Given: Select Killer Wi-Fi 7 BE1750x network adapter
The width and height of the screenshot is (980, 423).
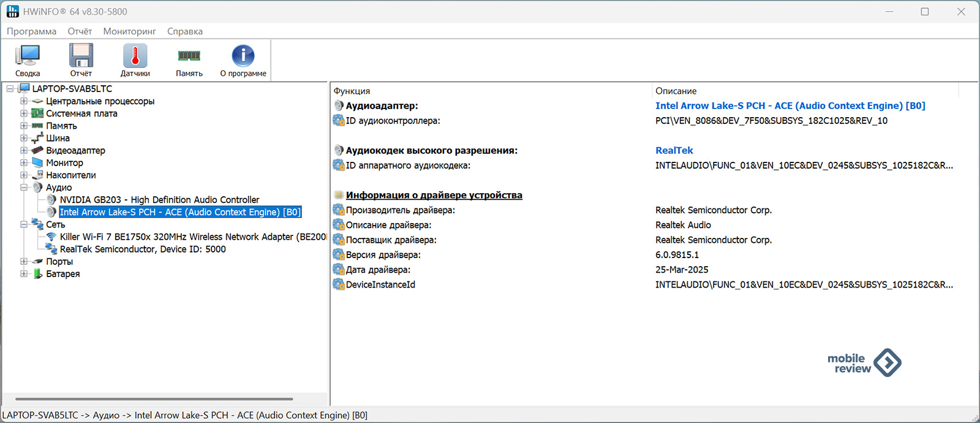Looking at the screenshot, I should click(x=192, y=237).
